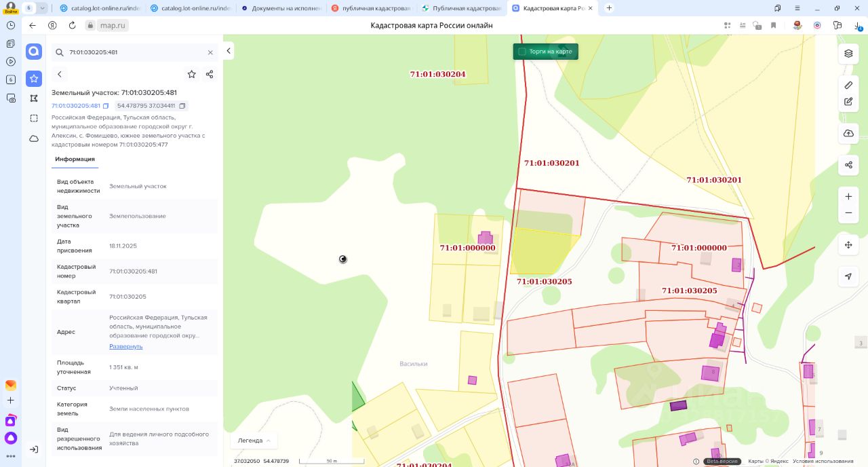Viewport: 868px width, 467px height.
Task: Switch to 'Документы на исполнен' browser tab
Action: tap(280, 8)
